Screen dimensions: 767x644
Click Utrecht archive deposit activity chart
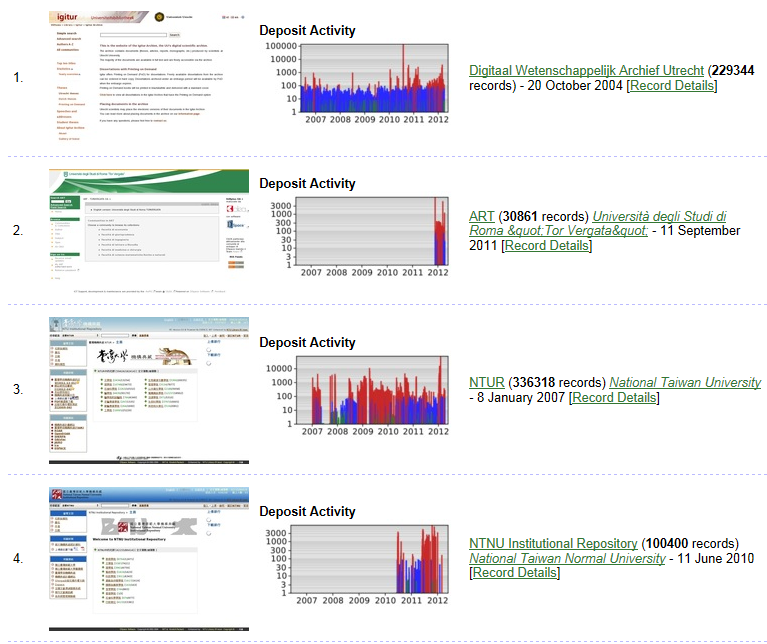pos(357,84)
